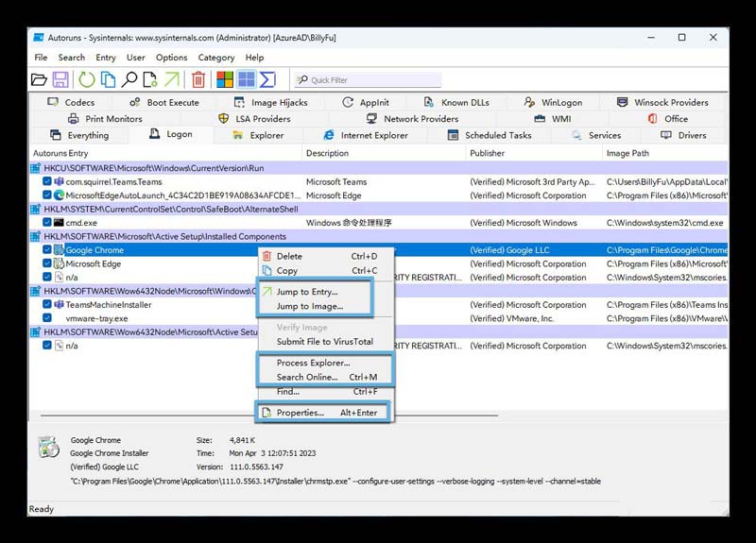
Task: Uncheck the MicrosoftEdgeAutoLaunch entry checkbox
Action: [46, 195]
